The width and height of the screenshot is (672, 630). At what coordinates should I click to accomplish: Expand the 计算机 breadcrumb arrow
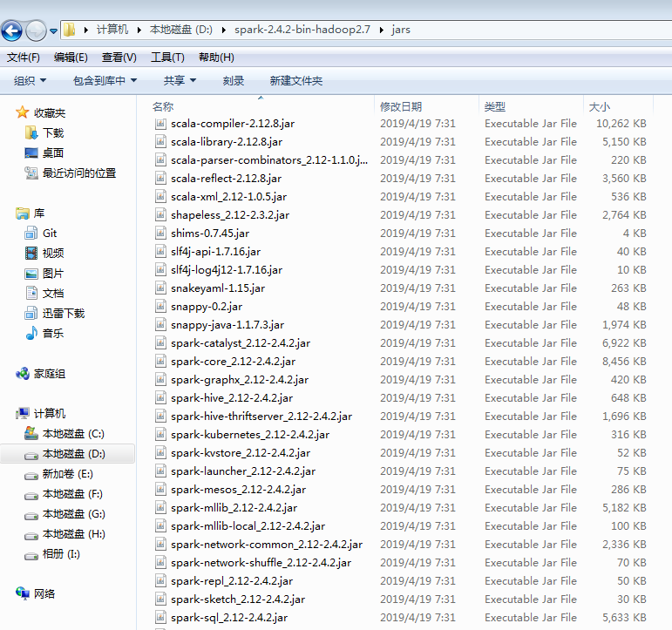coord(139,30)
